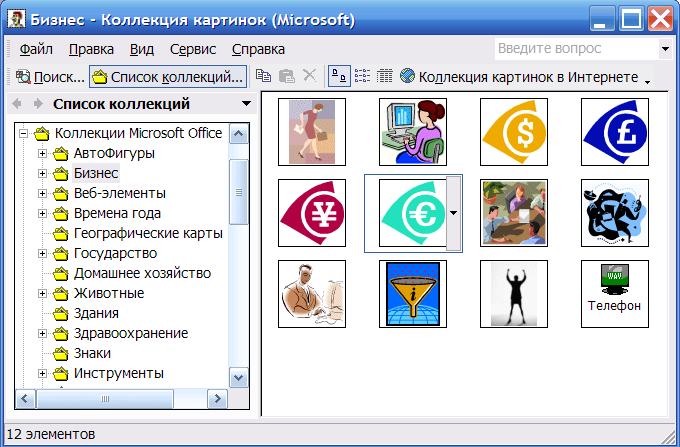Select the Времена года collection
Image resolution: width=680 pixels, height=447 pixels.
(x=117, y=213)
